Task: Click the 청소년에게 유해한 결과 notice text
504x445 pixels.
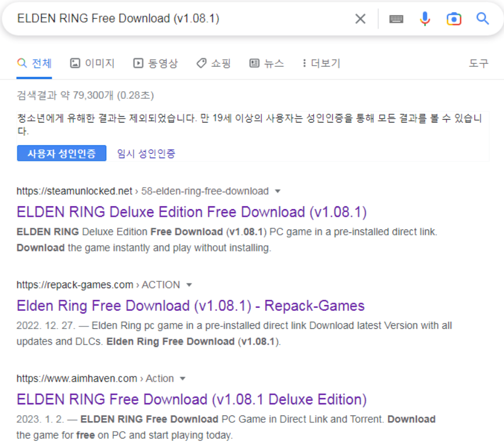Action: pyautogui.click(x=250, y=124)
